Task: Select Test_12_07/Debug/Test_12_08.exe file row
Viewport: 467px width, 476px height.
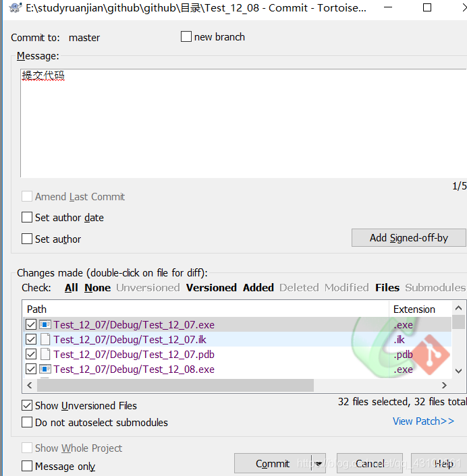Action: point(238,369)
